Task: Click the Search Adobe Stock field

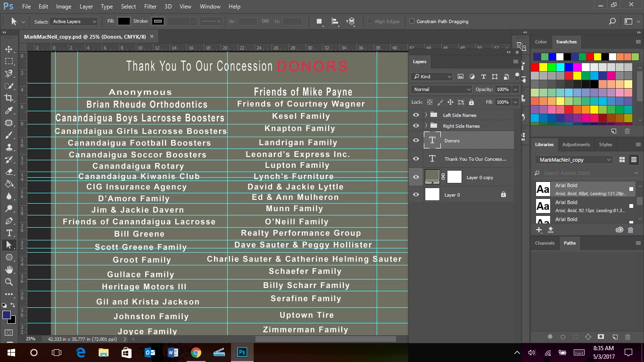Action: click(587, 173)
